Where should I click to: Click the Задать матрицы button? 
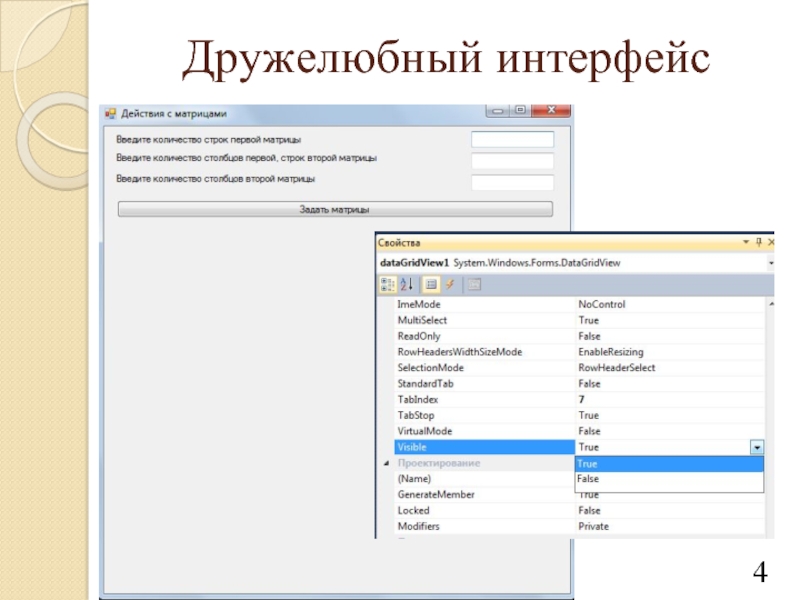pos(335,209)
